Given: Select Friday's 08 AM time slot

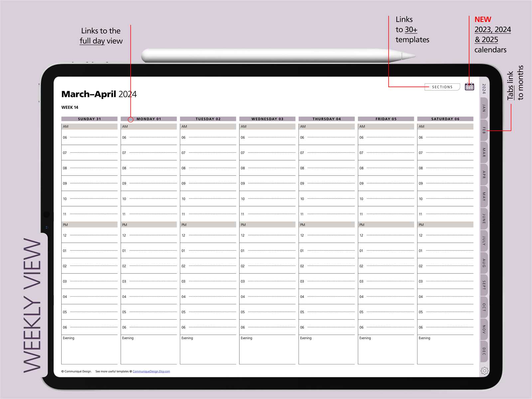Looking at the screenshot, I should pyautogui.click(x=386, y=168).
